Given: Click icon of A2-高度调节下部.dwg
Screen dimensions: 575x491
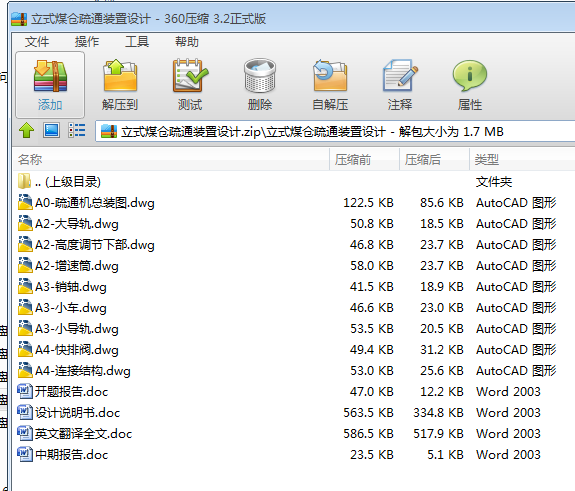Looking at the screenshot, I should click(25, 244).
